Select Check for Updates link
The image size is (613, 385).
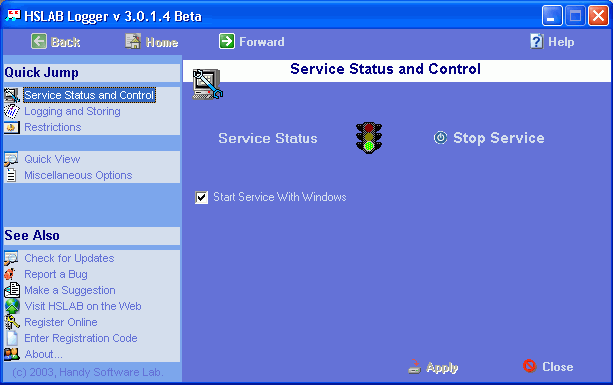pyautogui.click(x=69, y=258)
